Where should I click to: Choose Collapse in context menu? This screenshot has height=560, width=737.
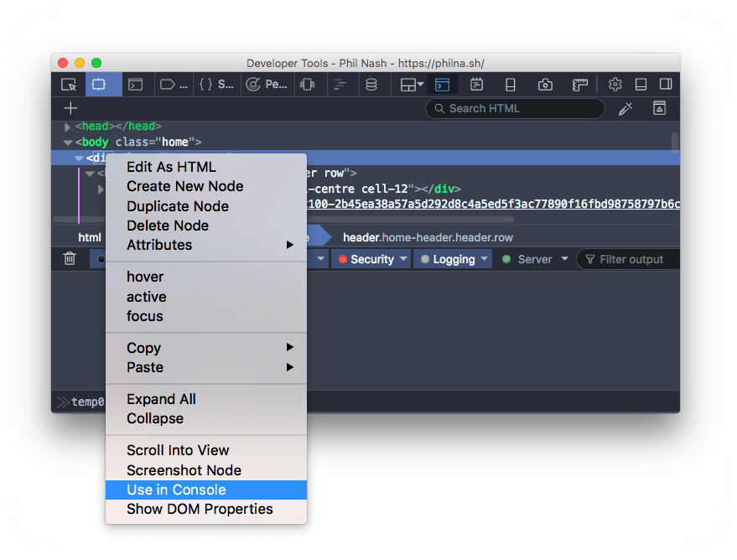point(206,418)
